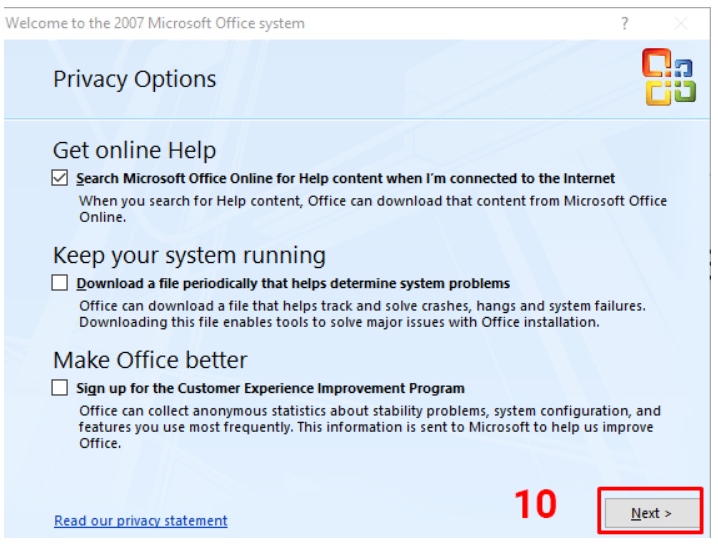The width and height of the screenshot is (718, 546).
Task: Enable the Download a file periodically checkbox
Action: pyautogui.click(x=61, y=283)
